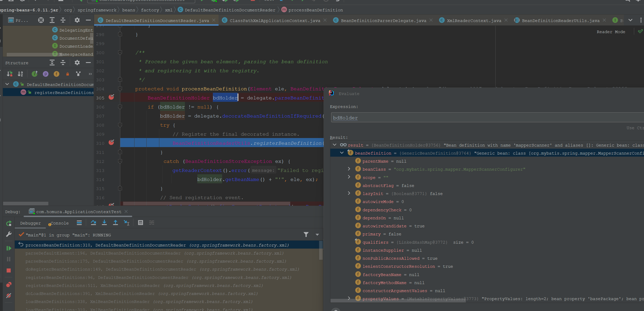
Task: Expand the lazyInit field node
Action: click(349, 193)
